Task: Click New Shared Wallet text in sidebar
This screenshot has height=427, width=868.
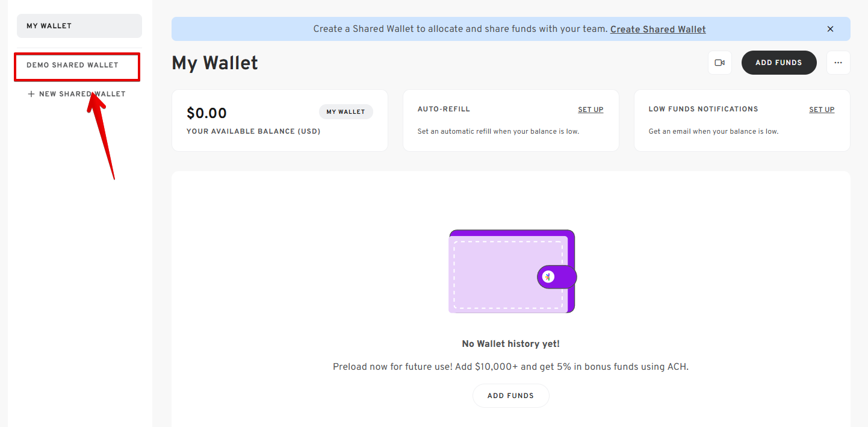Action: pos(82,94)
